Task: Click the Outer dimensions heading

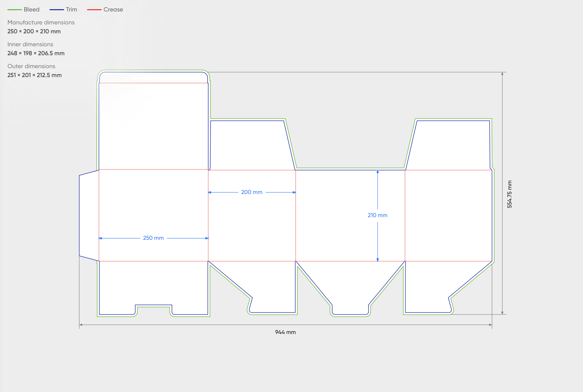Action: point(31,66)
